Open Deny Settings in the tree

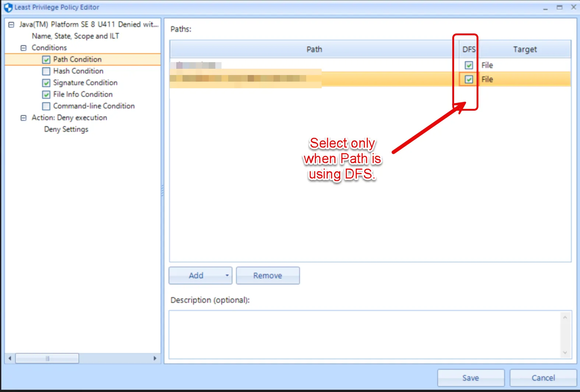click(66, 129)
